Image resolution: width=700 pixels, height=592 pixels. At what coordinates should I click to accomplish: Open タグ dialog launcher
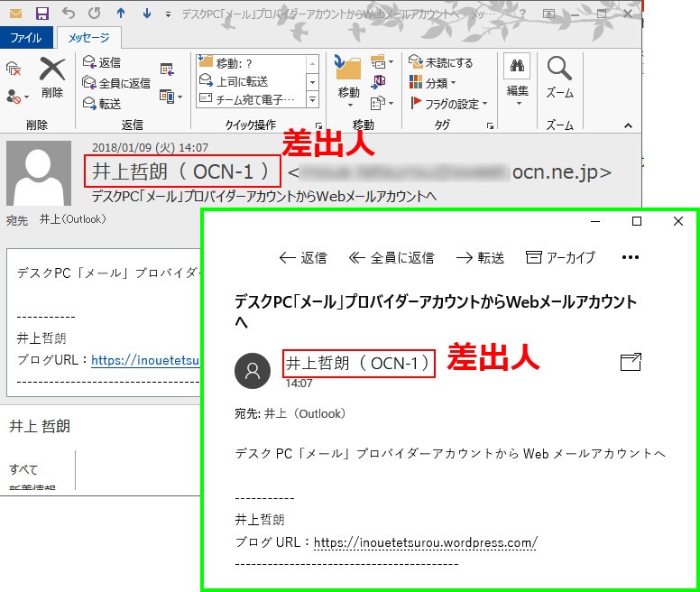click(x=490, y=126)
